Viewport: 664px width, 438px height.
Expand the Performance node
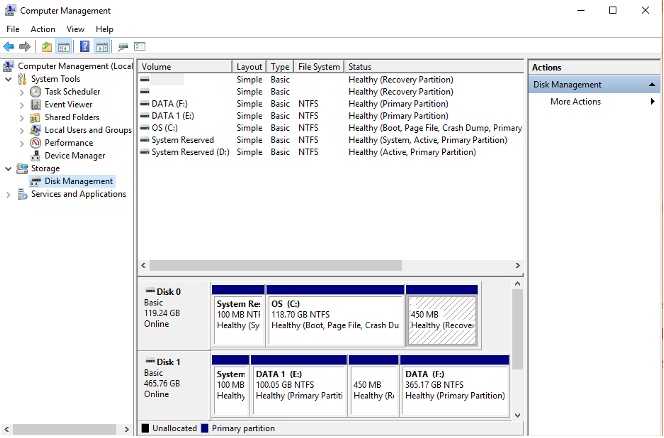[x=22, y=143]
